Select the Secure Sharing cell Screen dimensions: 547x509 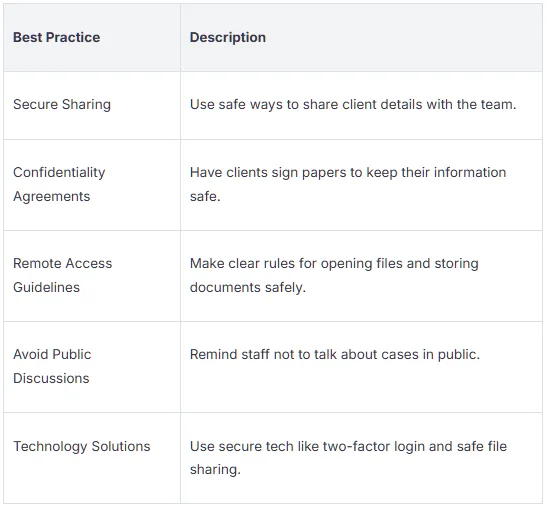coord(92,105)
